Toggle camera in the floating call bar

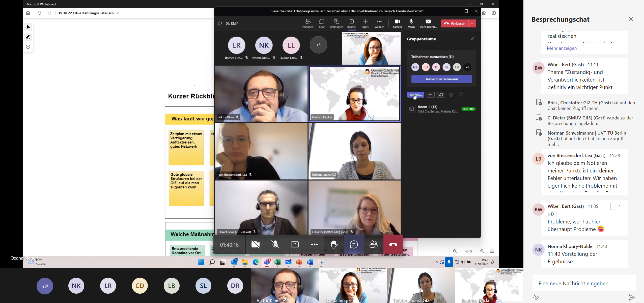coord(255,244)
